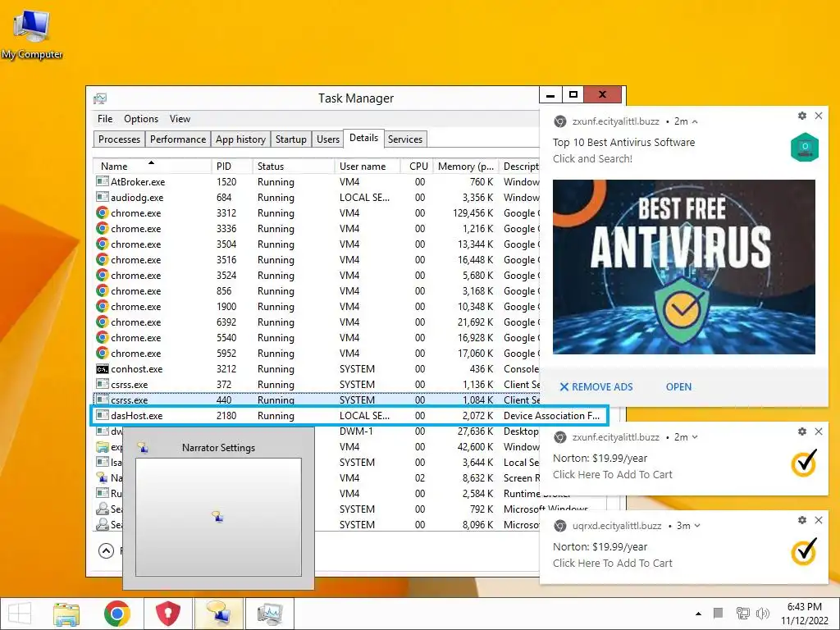Click the DWM-1 user name cell
Screen dimensions: 840x630
(356, 431)
